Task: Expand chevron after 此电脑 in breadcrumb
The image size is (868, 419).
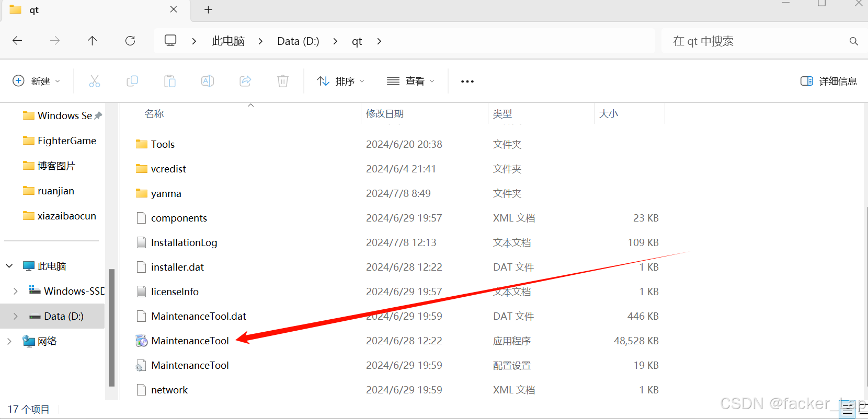Action: click(260, 41)
